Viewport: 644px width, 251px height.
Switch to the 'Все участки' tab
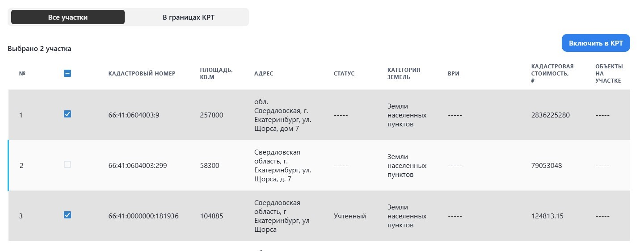click(68, 17)
